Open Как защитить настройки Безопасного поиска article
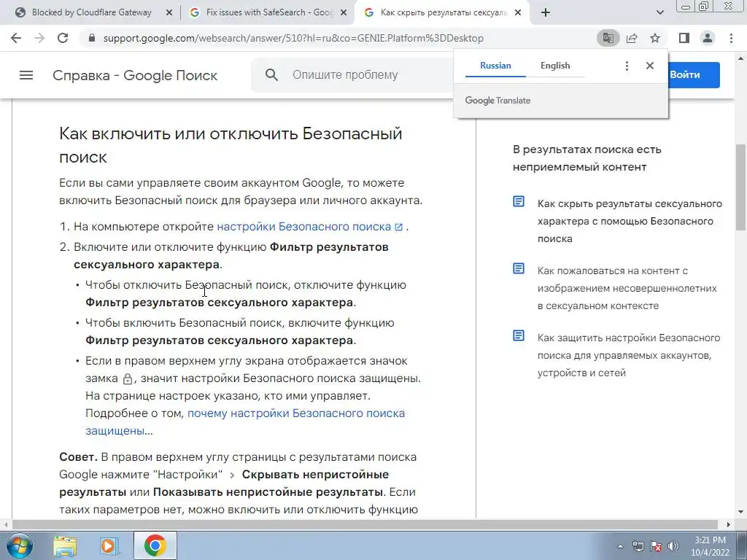 point(629,355)
